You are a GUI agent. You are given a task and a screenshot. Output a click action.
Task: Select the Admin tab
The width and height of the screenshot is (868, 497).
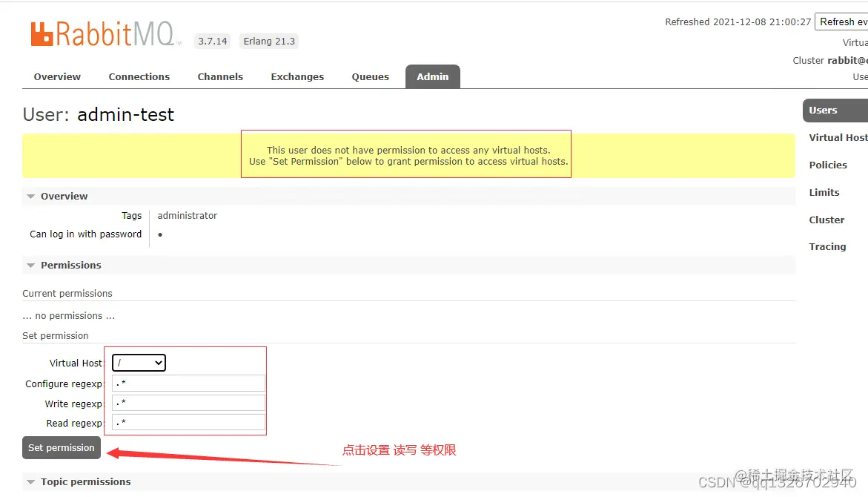[x=433, y=77]
